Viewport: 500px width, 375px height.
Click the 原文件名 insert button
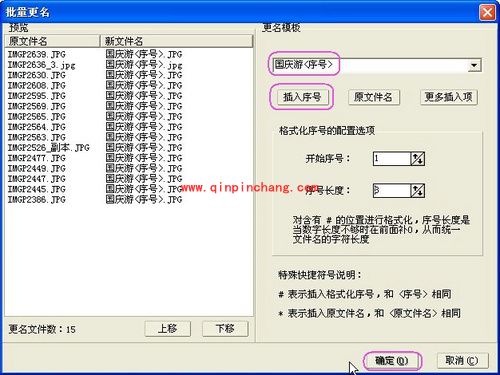[x=373, y=97]
